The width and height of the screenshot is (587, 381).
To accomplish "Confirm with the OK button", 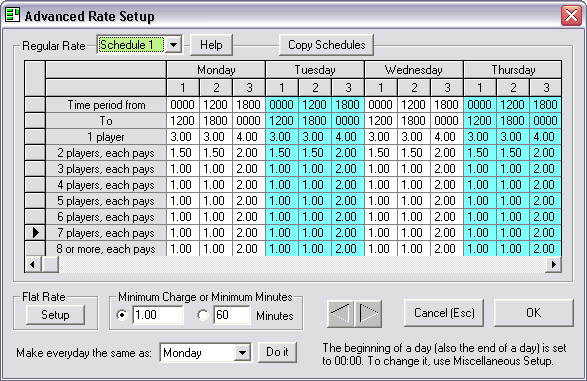I will [533, 313].
